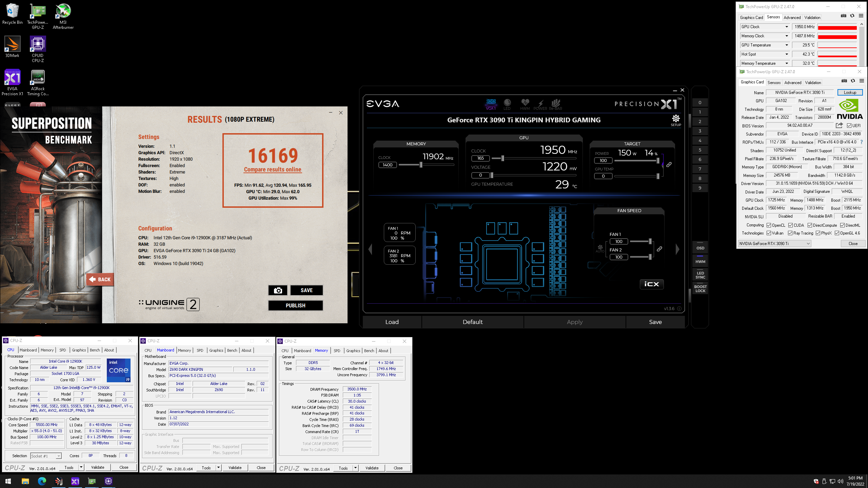This screenshot has width=868, height=488.
Task: Open the Tools dropdown arrow in CPU-Z CPU window
Action: 81,467
